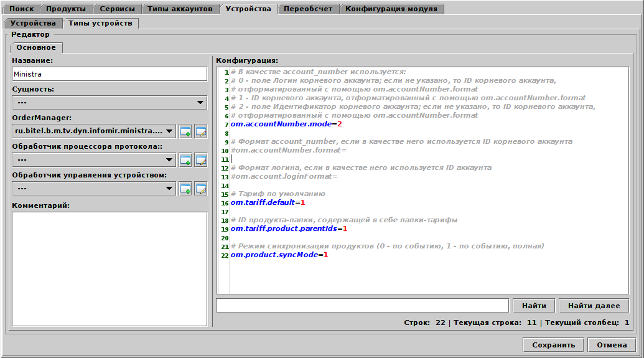Switch to the Продукты tab
The image size is (644, 358).
point(68,9)
